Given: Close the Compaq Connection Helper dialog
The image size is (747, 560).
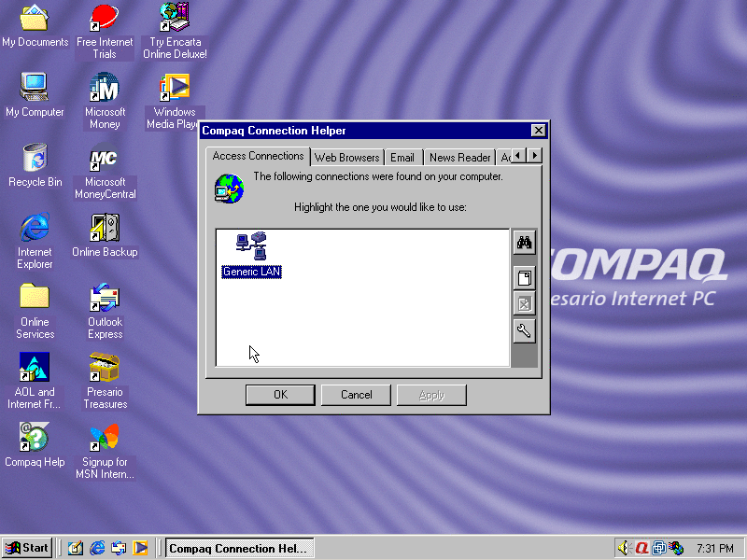Looking at the screenshot, I should 538,131.
